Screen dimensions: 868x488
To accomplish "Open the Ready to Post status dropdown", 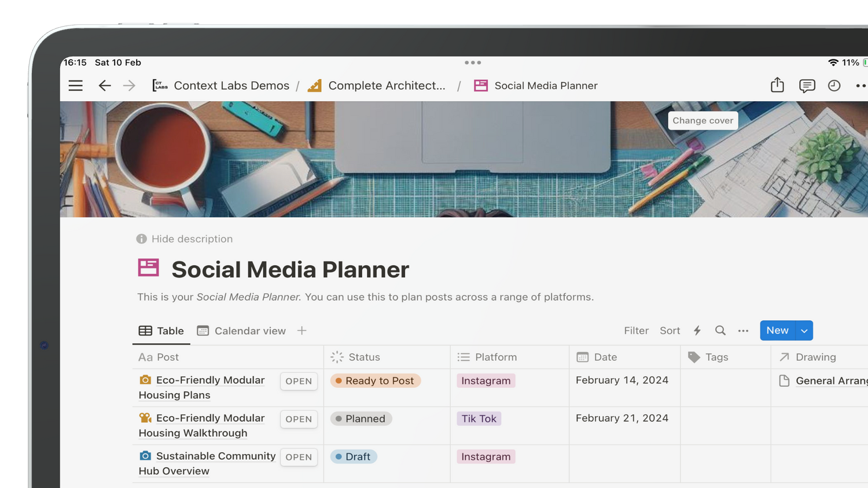I will (375, 380).
